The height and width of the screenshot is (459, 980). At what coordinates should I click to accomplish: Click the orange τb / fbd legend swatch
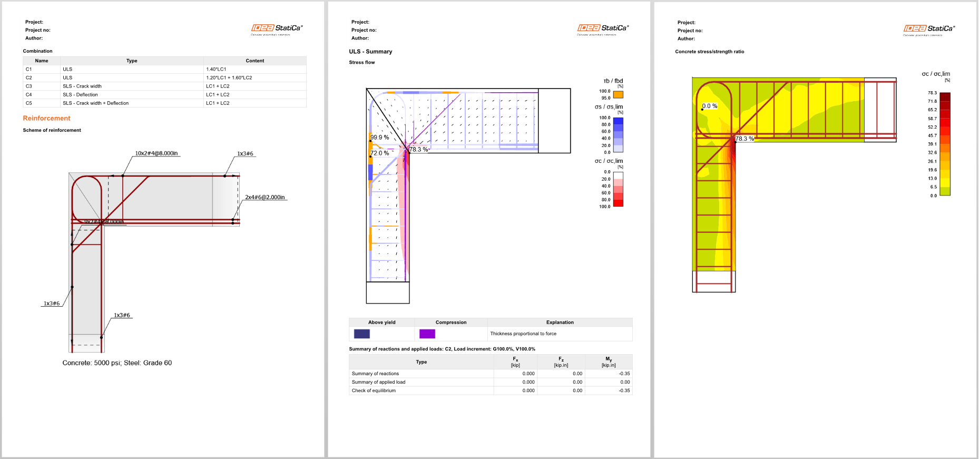tap(618, 95)
